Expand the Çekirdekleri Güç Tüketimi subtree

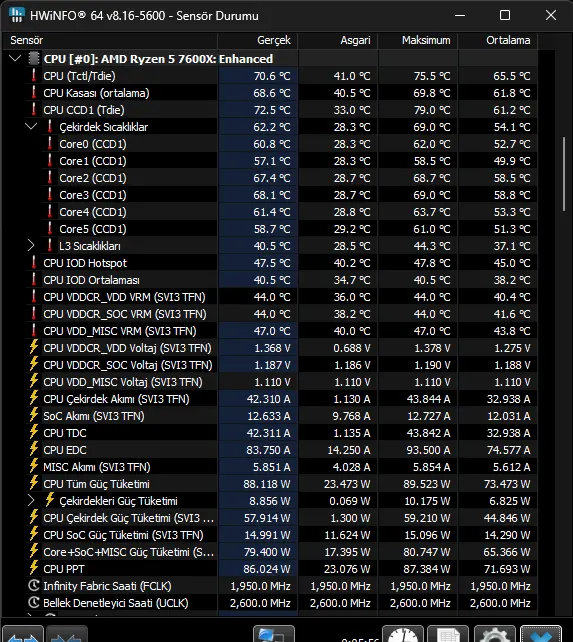tap(31, 500)
